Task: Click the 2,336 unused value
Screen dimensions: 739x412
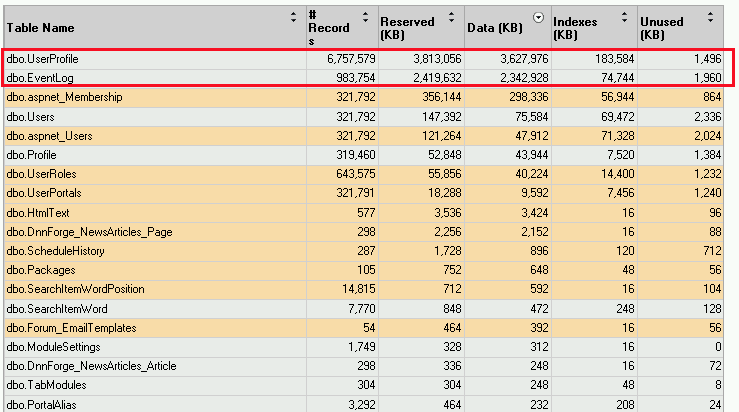Action: pyautogui.click(x=707, y=116)
